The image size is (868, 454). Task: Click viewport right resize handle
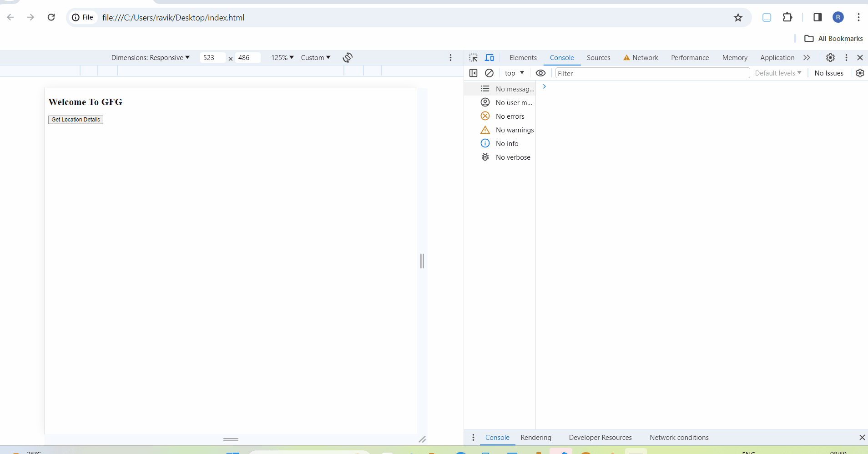422,261
